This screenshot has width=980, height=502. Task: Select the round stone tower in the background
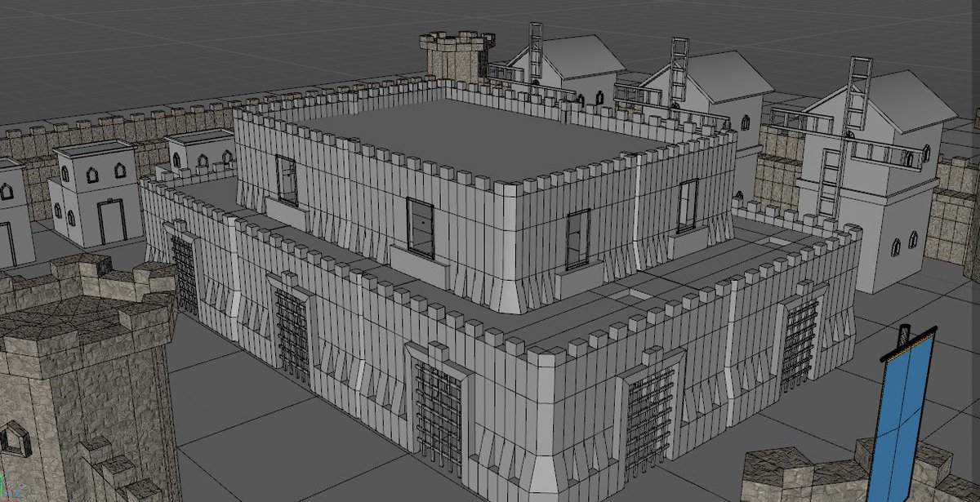(457, 56)
